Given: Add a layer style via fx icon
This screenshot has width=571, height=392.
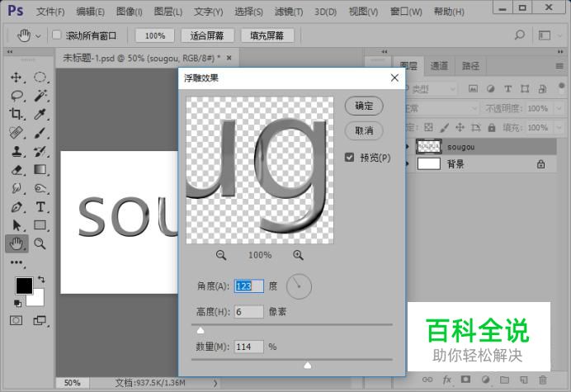Looking at the screenshot, I should pos(447,380).
